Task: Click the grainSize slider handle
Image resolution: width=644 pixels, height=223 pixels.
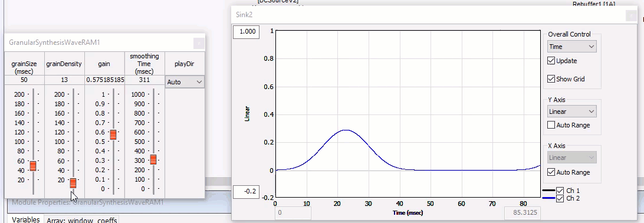Action: pyautogui.click(x=33, y=166)
